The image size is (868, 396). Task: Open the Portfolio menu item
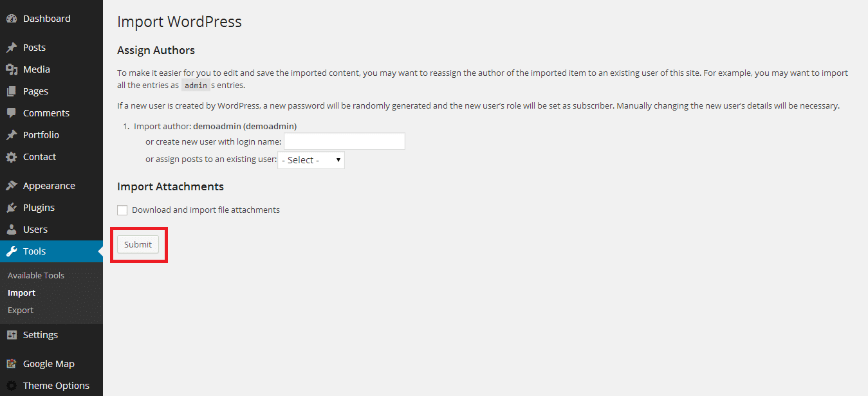click(51, 135)
